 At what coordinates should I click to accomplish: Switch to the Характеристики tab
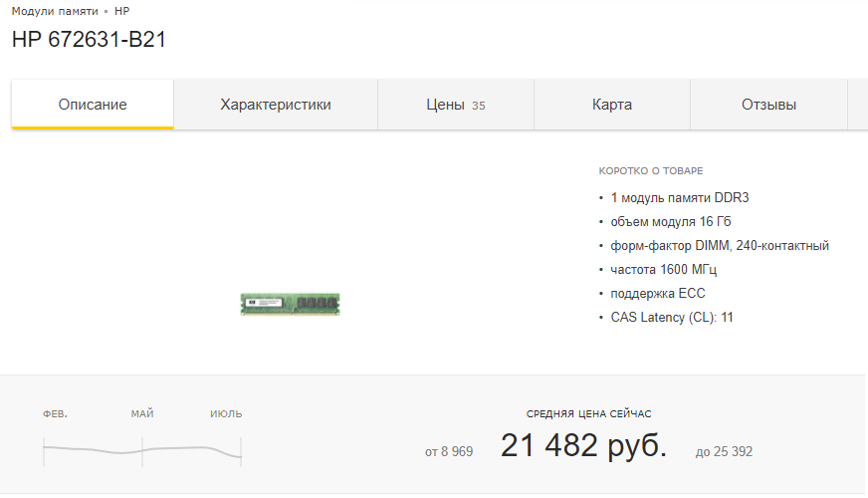coord(276,105)
